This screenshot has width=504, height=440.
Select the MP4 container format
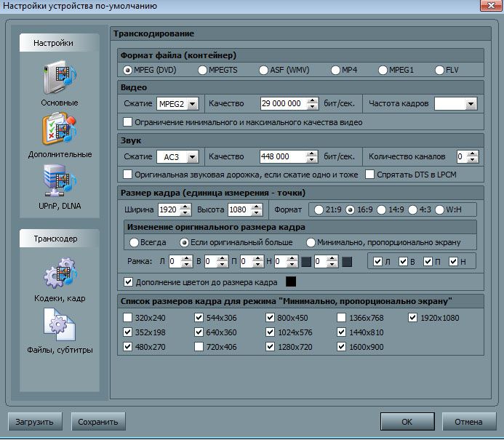[x=336, y=71]
